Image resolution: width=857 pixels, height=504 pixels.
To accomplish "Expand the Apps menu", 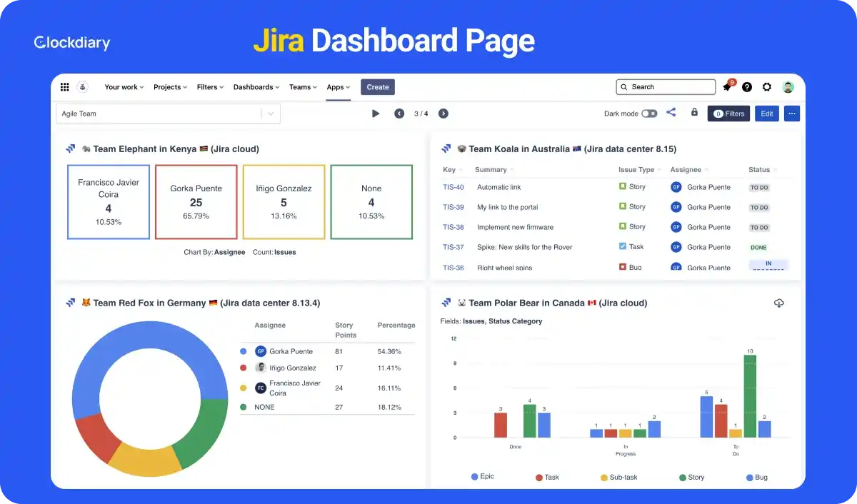I will [x=339, y=87].
